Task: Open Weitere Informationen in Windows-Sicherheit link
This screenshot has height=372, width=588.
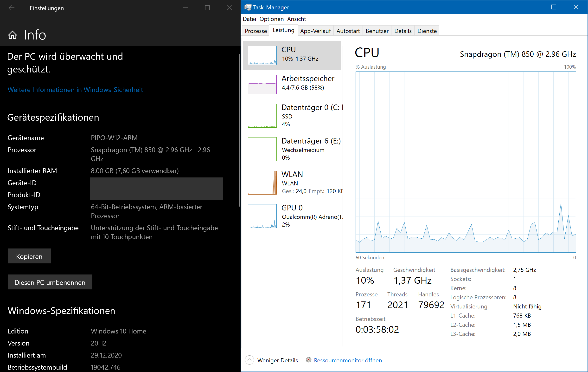Action: [75, 90]
